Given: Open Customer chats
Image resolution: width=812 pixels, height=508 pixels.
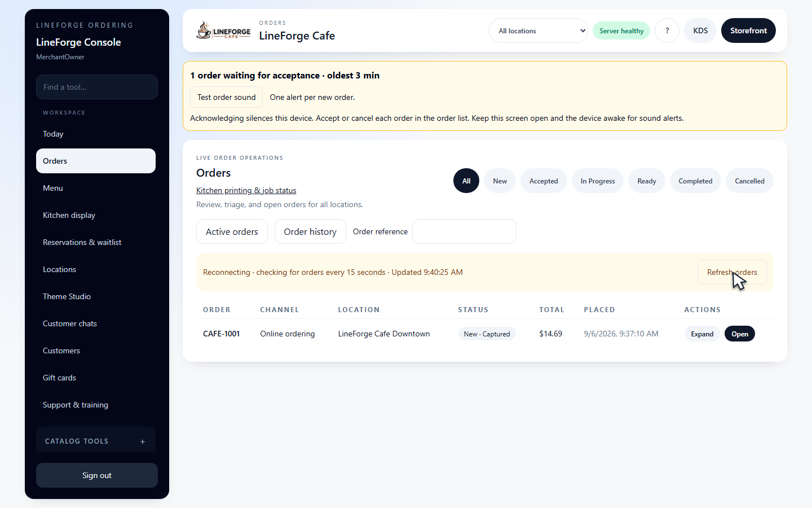Looking at the screenshot, I should click(x=96, y=323).
